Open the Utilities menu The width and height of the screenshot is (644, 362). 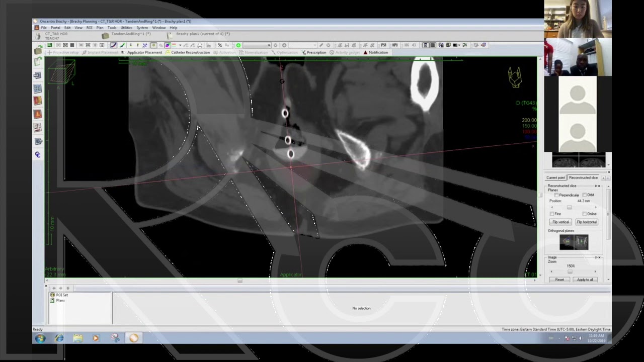click(x=126, y=28)
